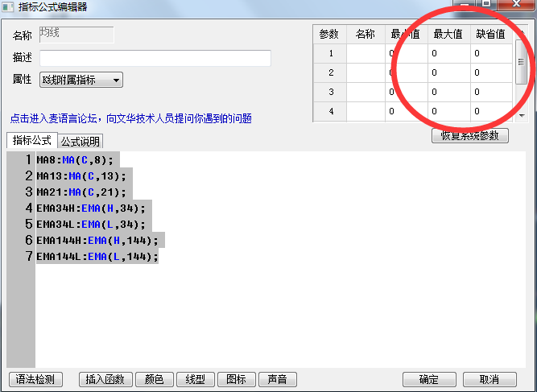
Task: Click the app icon in the title bar
Action: tap(9, 7)
